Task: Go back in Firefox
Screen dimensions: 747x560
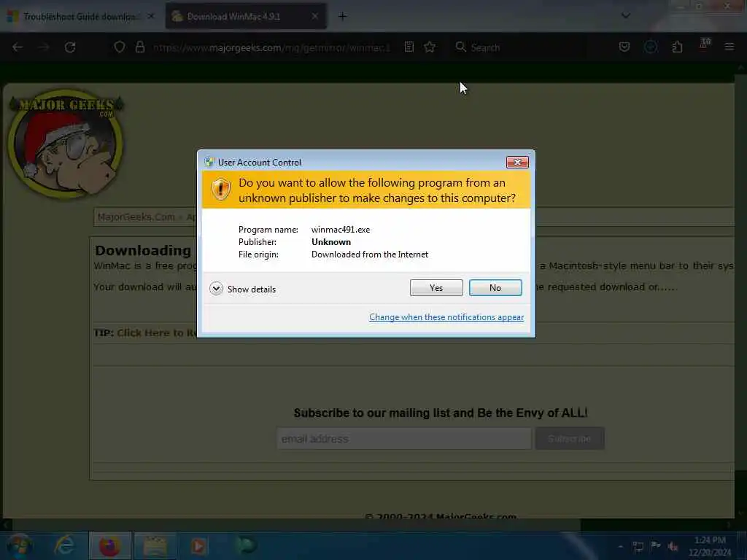Action: (18, 47)
